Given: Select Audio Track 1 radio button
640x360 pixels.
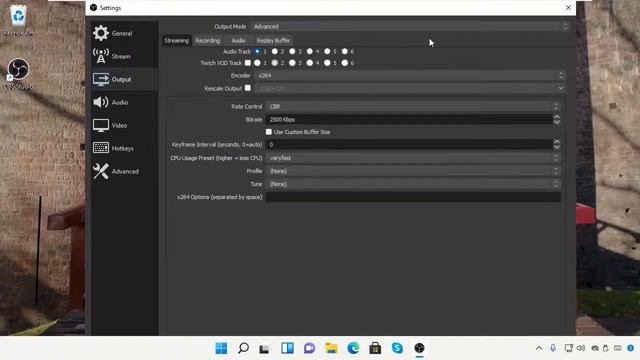Looking at the screenshot, I should (257, 51).
